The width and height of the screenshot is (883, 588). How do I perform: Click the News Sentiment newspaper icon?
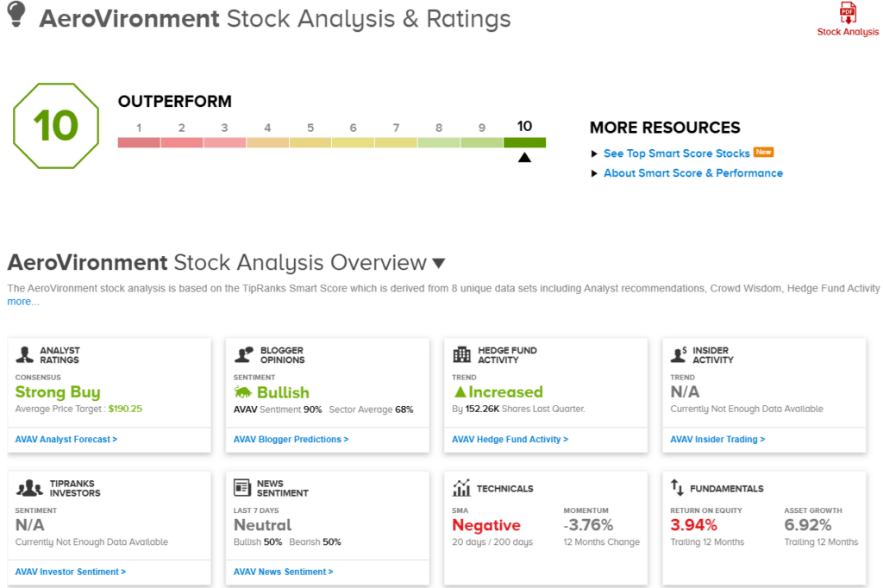pos(242,488)
